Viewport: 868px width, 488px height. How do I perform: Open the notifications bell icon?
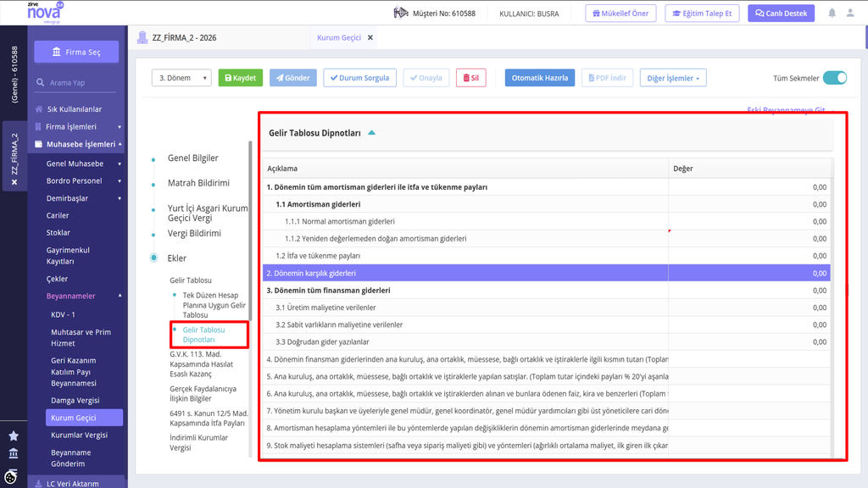click(x=832, y=14)
